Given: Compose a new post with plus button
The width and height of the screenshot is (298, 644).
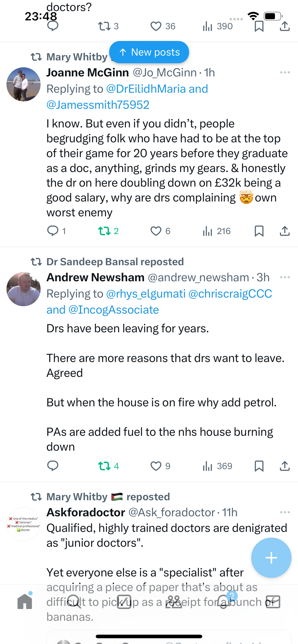Looking at the screenshot, I should 271,558.
